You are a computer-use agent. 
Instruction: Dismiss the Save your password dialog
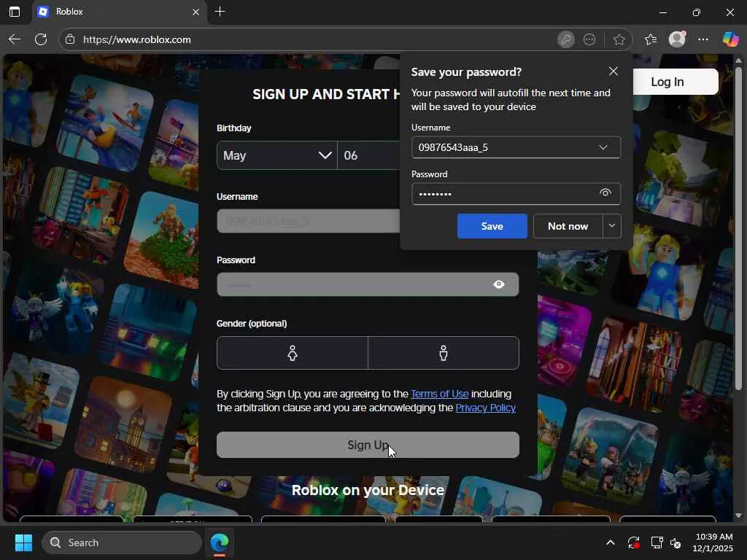pos(613,71)
